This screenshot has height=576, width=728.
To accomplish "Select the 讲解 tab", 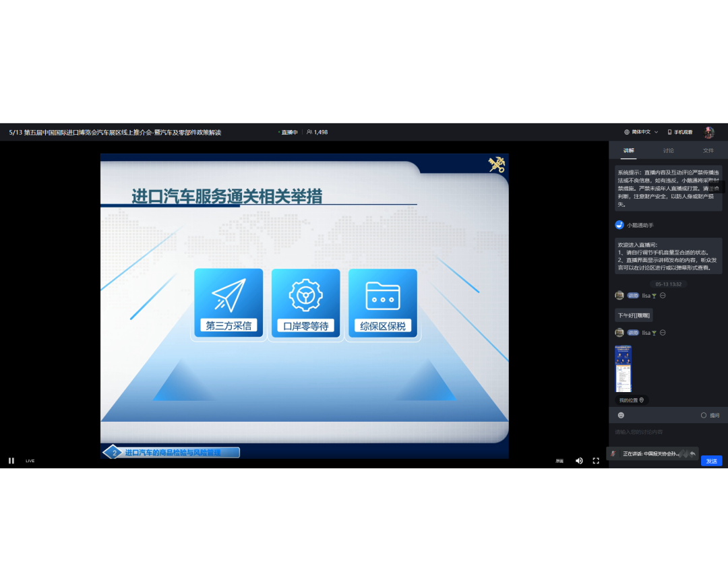I will click(628, 151).
